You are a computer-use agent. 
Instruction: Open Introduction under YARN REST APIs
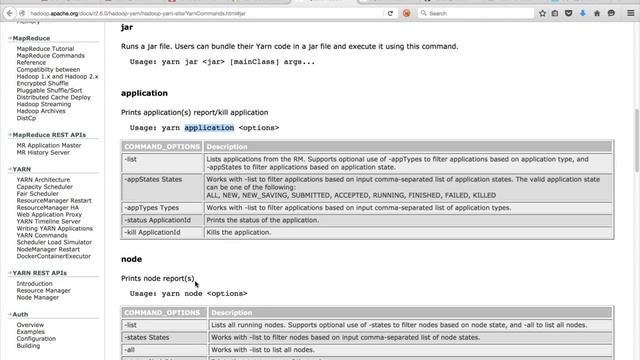[x=34, y=283]
